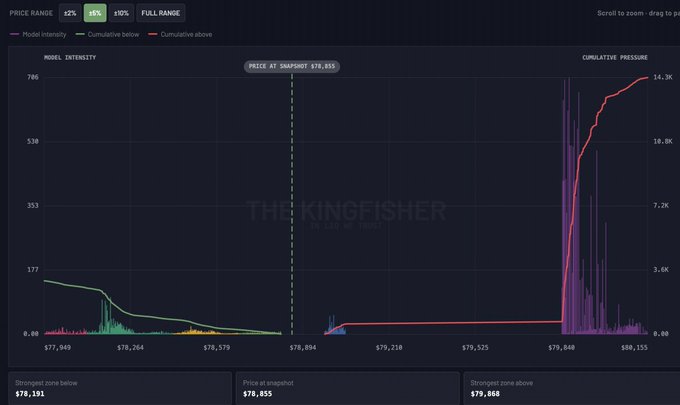Click the blue intensity bars above snapshot price
Screen dimensions: 680x405
tap(334, 328)
